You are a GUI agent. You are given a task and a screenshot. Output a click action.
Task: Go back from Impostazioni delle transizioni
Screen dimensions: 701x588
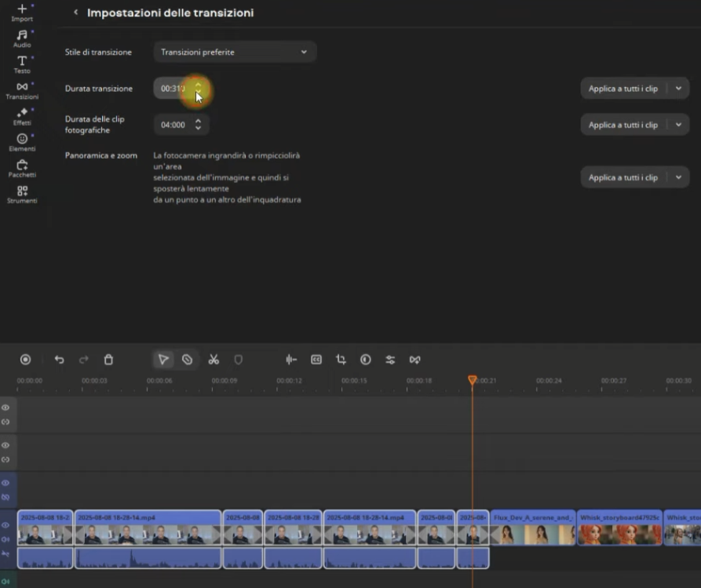pos(75,13)
